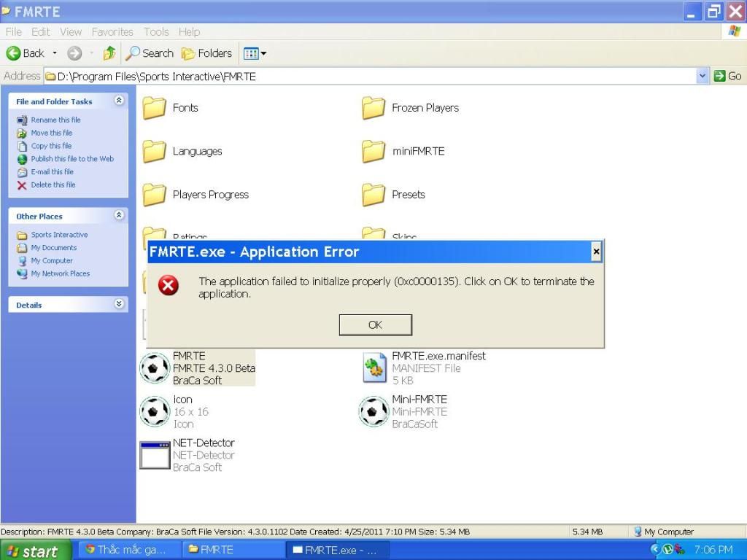Open the Edit menu
Viewport: 747px width, 560px height.
(41, 32)
